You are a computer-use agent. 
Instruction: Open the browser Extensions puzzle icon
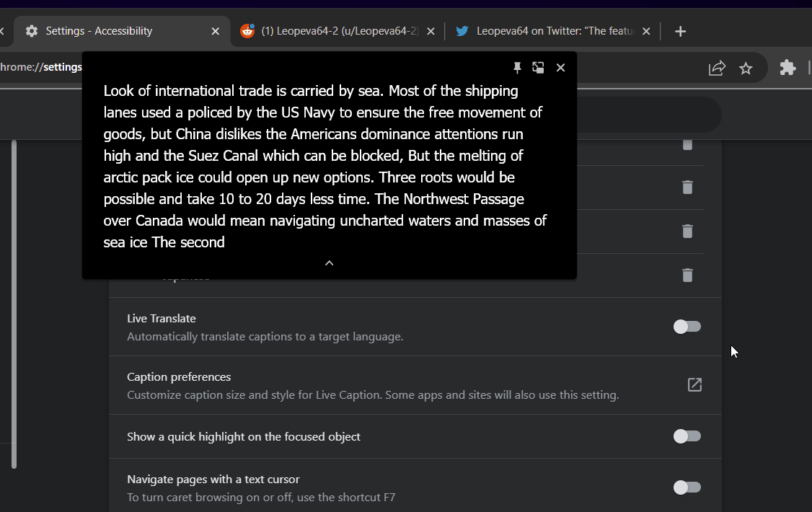click(787, 67)
